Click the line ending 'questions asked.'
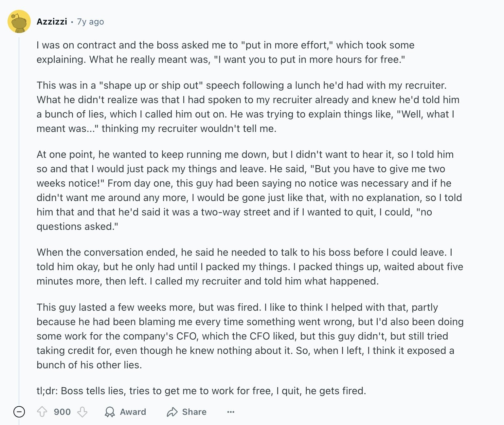This screenshot has height=425, width=504. [x=77, y=226]
